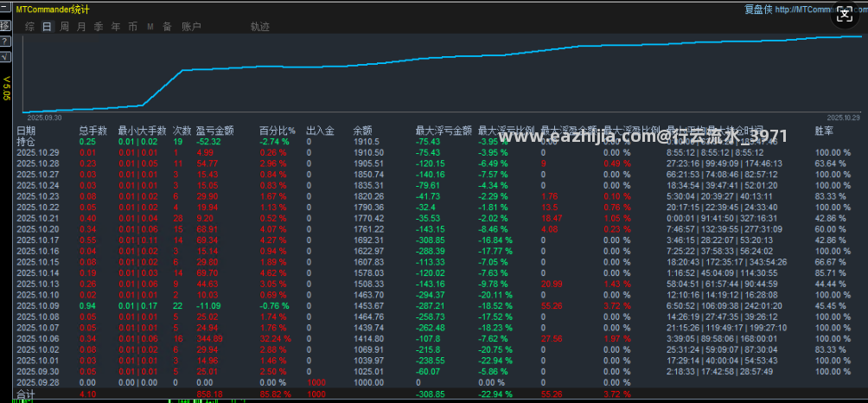
Task: Select the 2025.10.09 date row
Action: tap(38, 305)
